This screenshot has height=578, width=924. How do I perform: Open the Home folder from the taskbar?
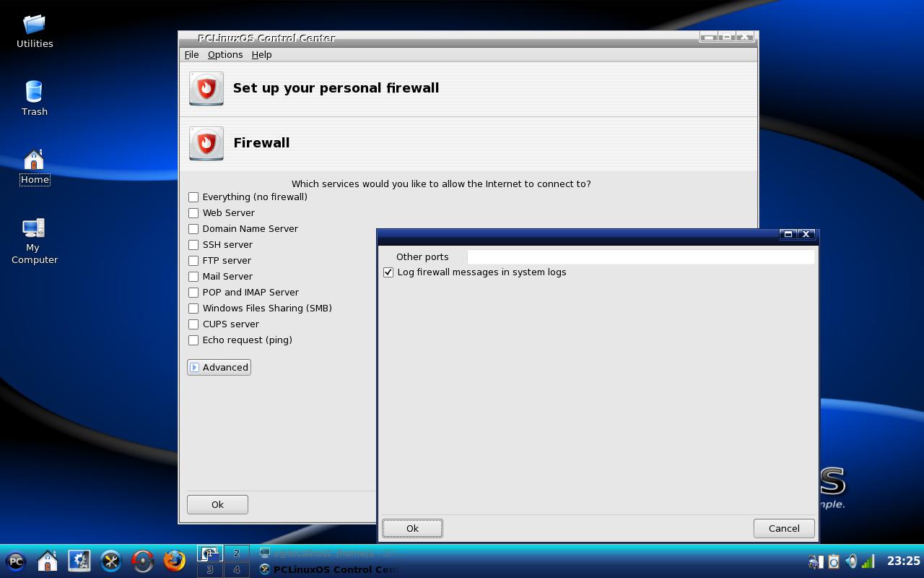[48, 561]
